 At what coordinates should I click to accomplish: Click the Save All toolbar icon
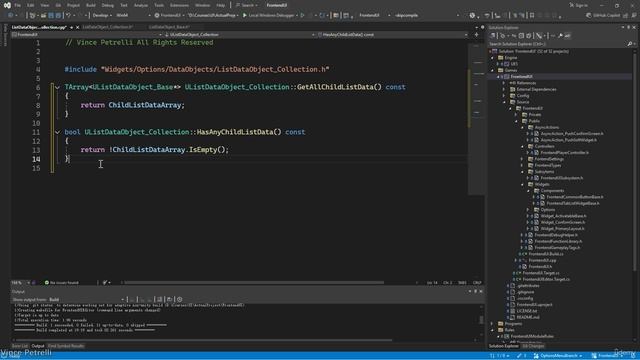(x=58, y=15)
